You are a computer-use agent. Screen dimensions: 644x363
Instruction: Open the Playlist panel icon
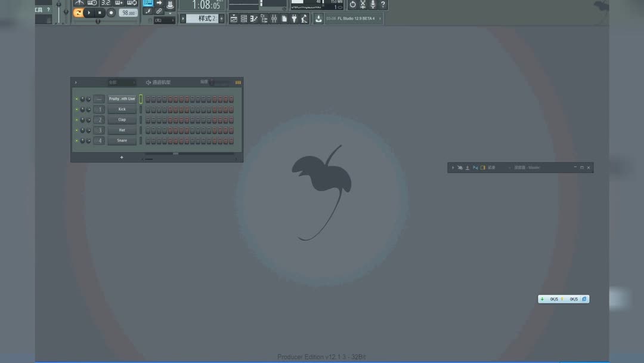(234, 19)
